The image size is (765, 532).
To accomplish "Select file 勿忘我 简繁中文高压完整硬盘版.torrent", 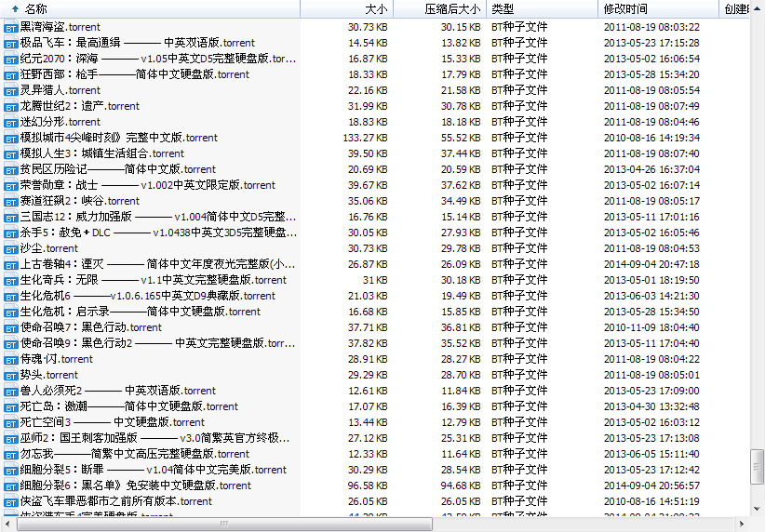I will tap(134, 454).
